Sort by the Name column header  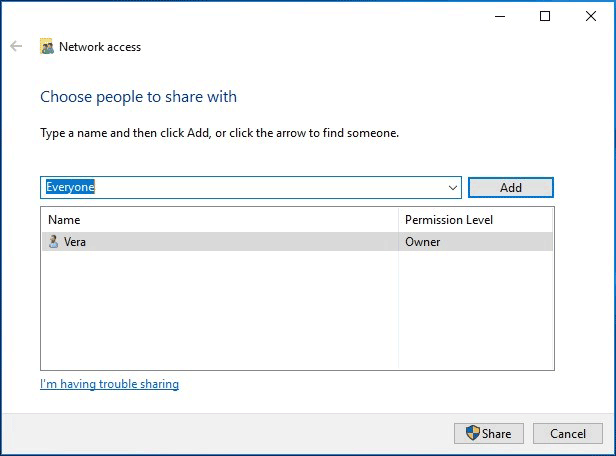point(64,220)
